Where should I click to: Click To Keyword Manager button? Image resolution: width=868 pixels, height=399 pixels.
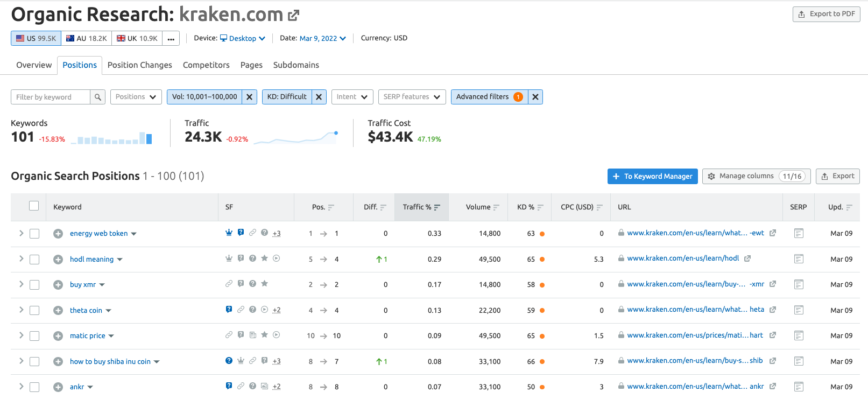tap(652, 176)
